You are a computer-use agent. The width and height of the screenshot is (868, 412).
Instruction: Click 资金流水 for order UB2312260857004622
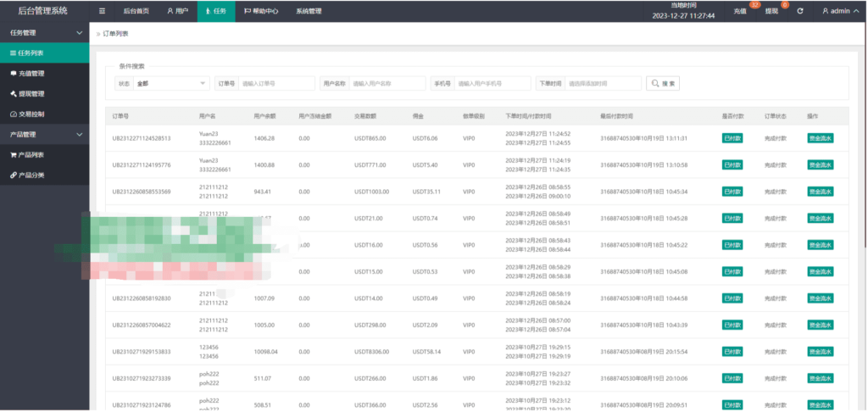tap(821, 325)
